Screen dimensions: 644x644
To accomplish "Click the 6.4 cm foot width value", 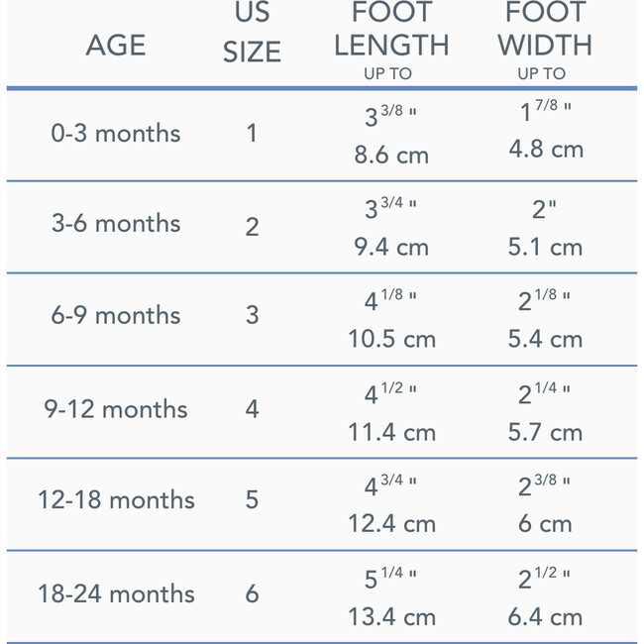I will (545, 617).
